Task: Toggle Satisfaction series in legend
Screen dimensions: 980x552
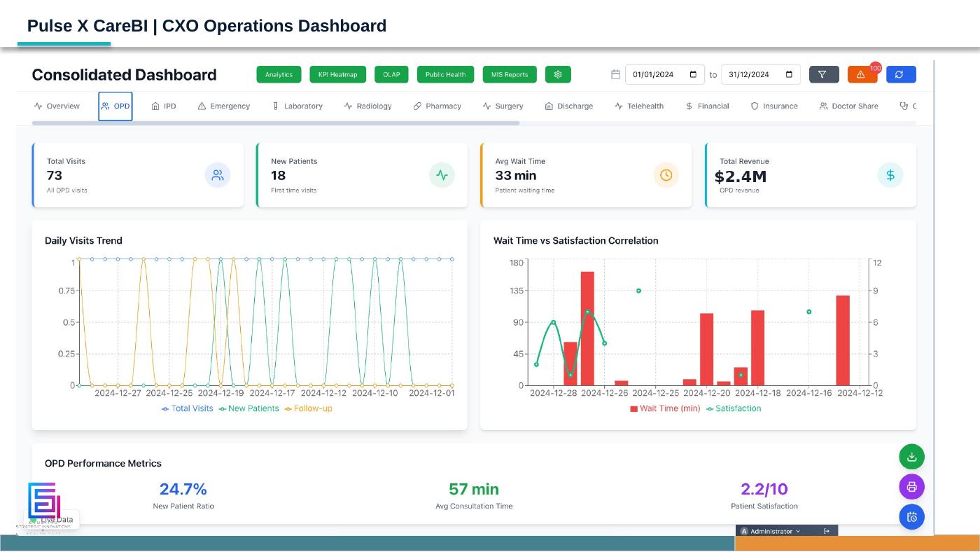Action: tap(734, 408)
